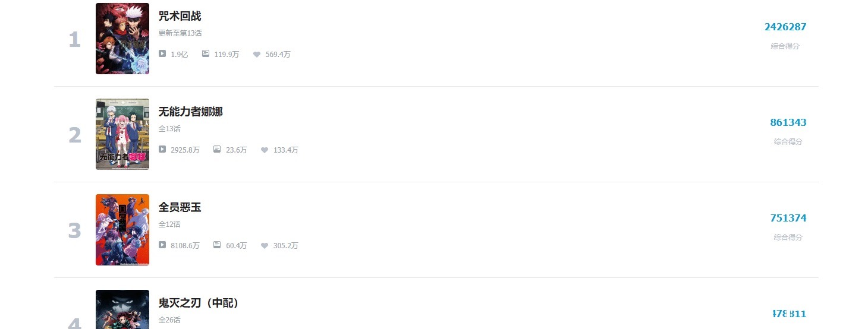Click heart icon beside 305.2万
Screen dimensions: 868x329
coord(265,245)
